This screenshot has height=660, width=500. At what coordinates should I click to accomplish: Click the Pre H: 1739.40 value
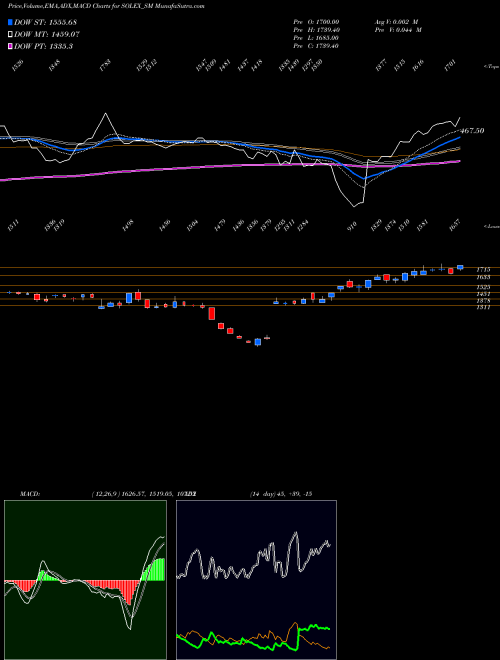(316, 30)
